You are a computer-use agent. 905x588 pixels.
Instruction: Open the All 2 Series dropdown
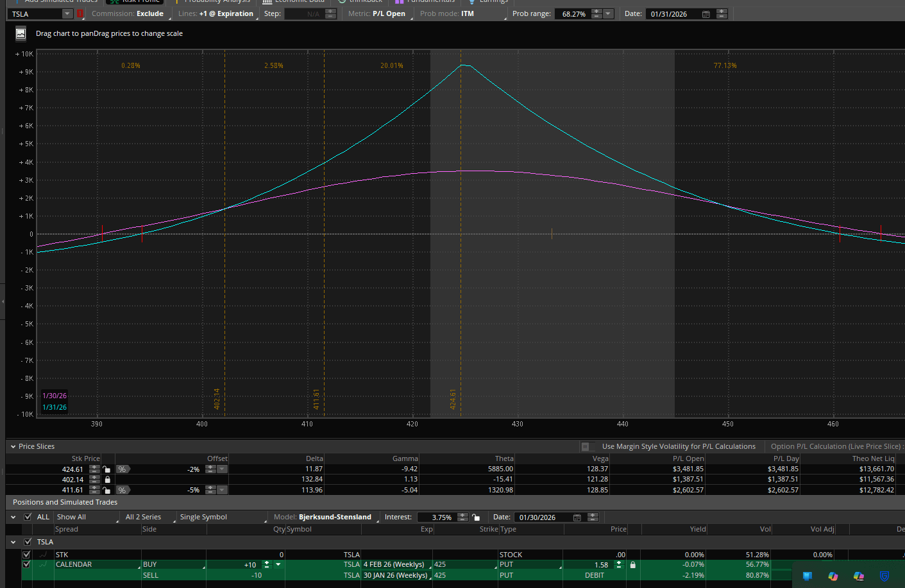point(149,517)
